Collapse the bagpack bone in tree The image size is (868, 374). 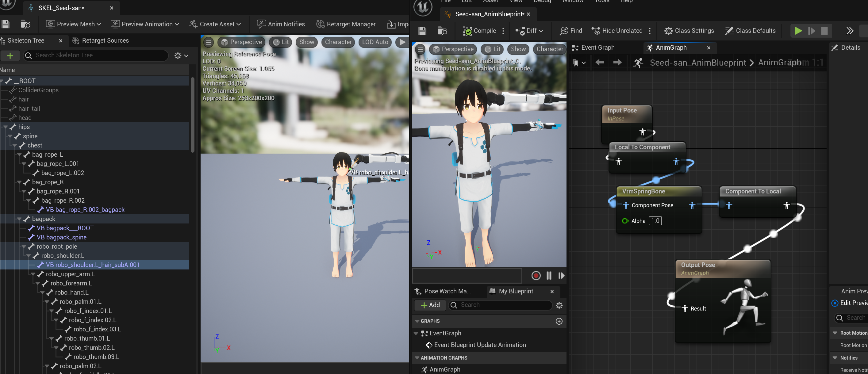click(19, 219)
